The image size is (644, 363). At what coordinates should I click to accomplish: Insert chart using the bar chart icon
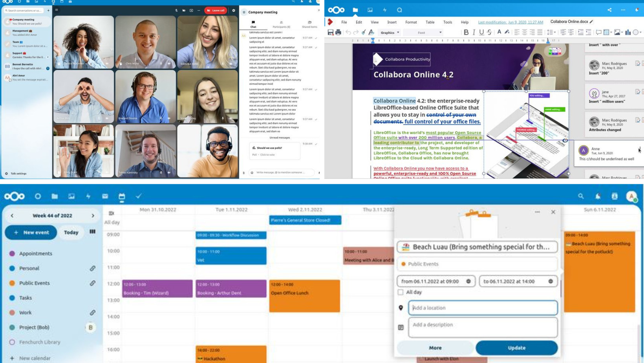click(628, 33)
